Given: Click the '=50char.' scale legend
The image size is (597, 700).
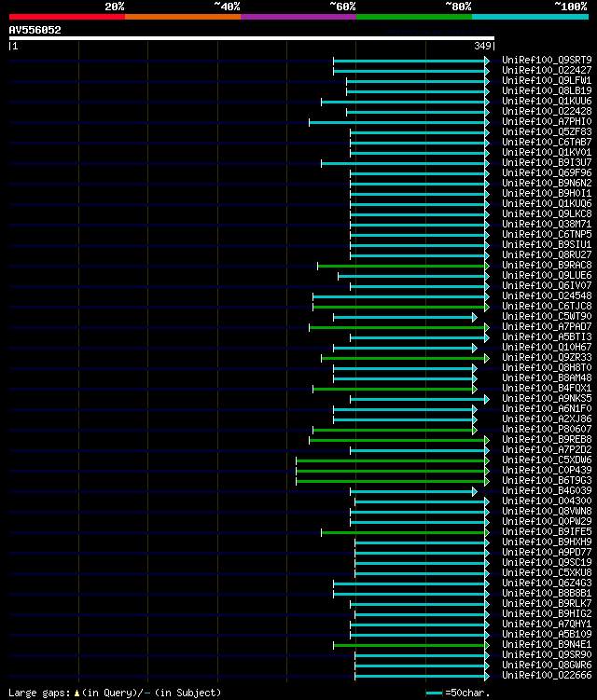Looking at the screenshot, I should [468, 693].
